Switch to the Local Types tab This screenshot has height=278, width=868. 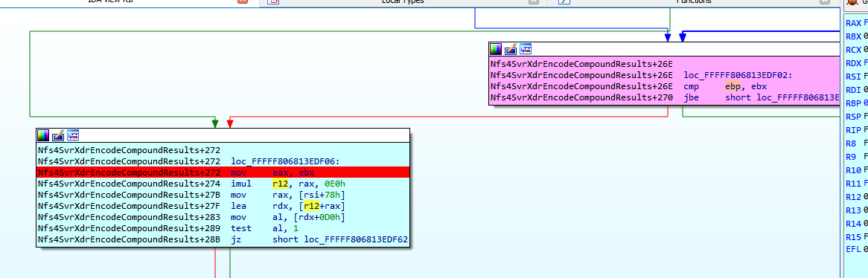(403, 1)
